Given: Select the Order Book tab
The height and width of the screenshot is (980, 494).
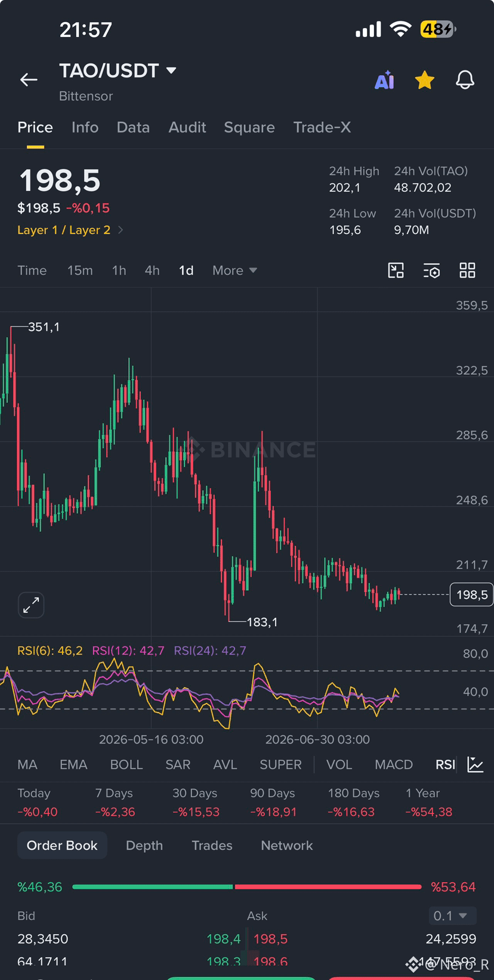Looking at the screenshot, I should point(62,845).
